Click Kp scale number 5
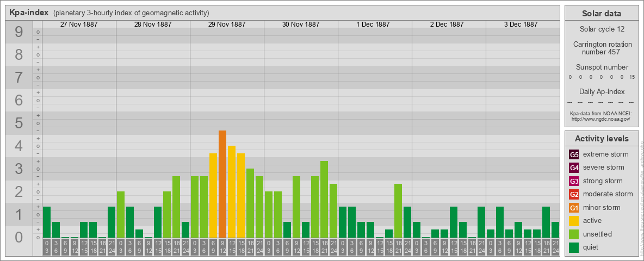This screenshot has height=261, width=644. [18, 123]
